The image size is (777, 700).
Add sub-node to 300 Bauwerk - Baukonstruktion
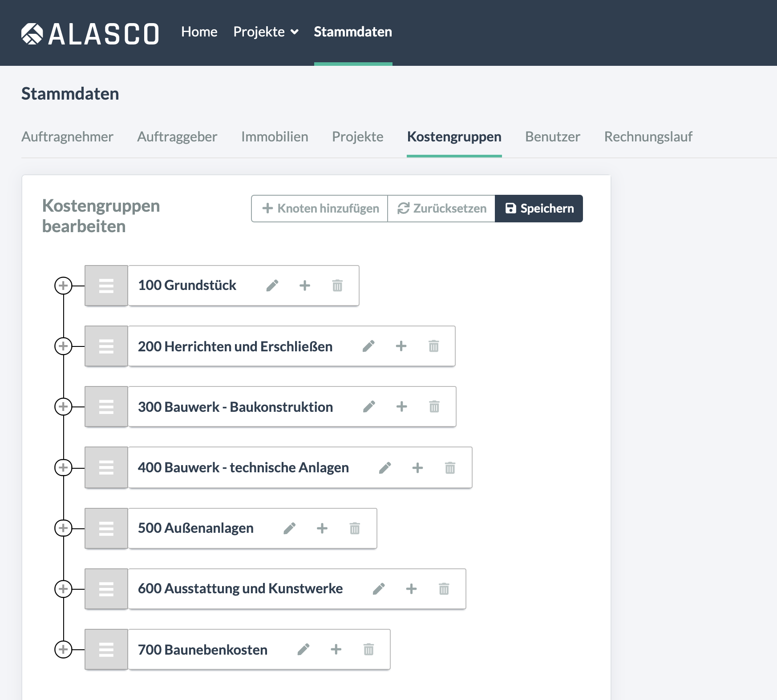point(402,406)
